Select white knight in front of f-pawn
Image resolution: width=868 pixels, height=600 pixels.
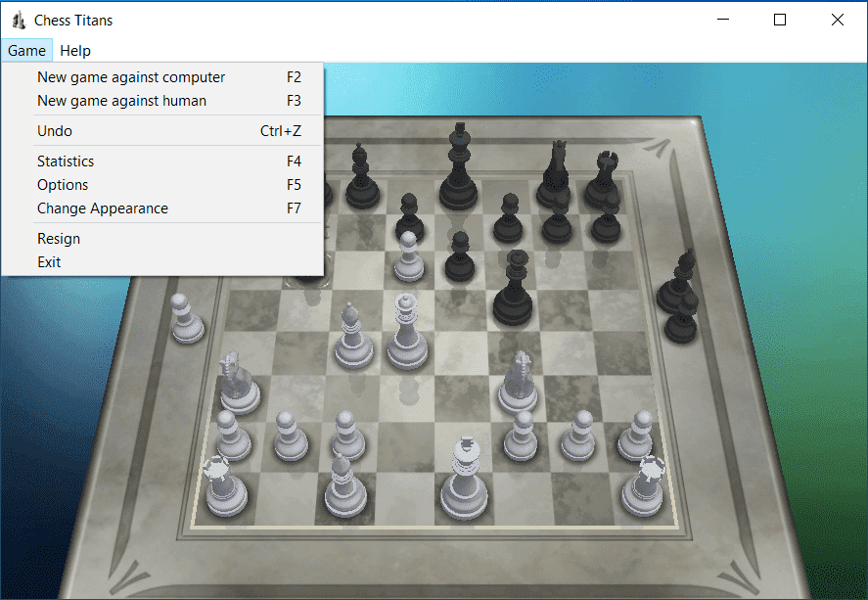coord(518,383)
